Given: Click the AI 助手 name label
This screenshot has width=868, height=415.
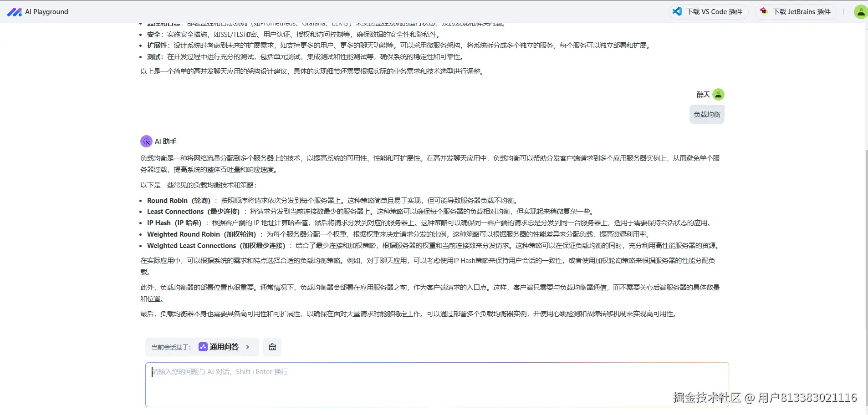Looking at the screenshot, I should [x=165, y=141].
